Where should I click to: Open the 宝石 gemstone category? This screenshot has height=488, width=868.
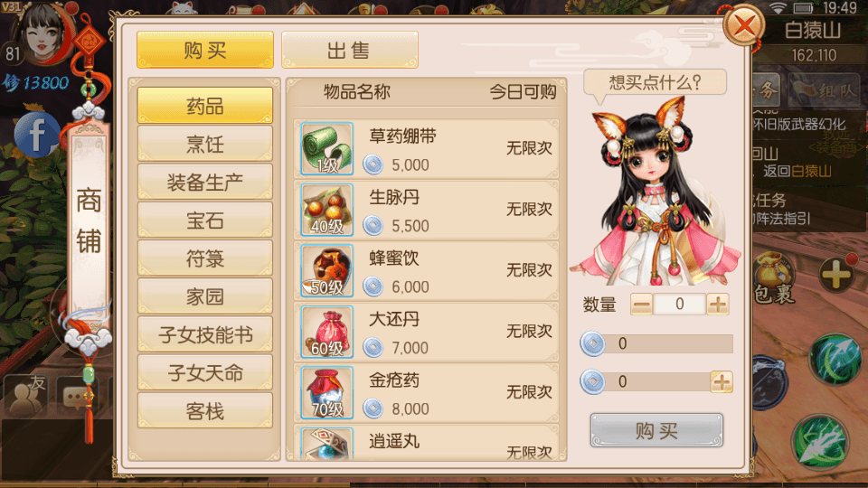coord(205,221)
